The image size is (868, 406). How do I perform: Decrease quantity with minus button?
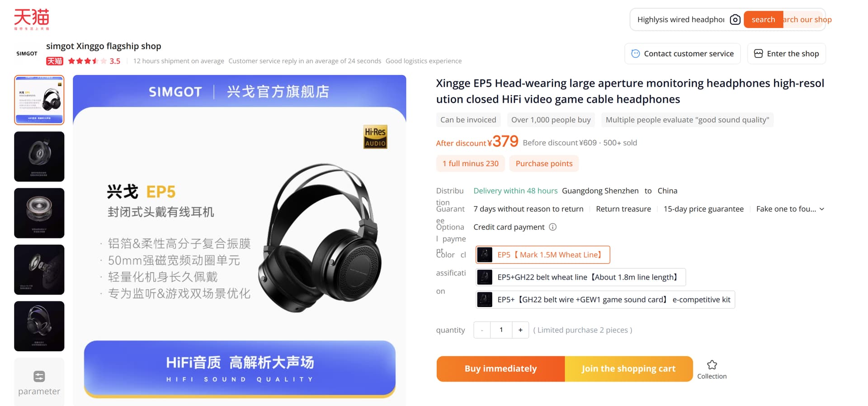[x=482, y=330]
